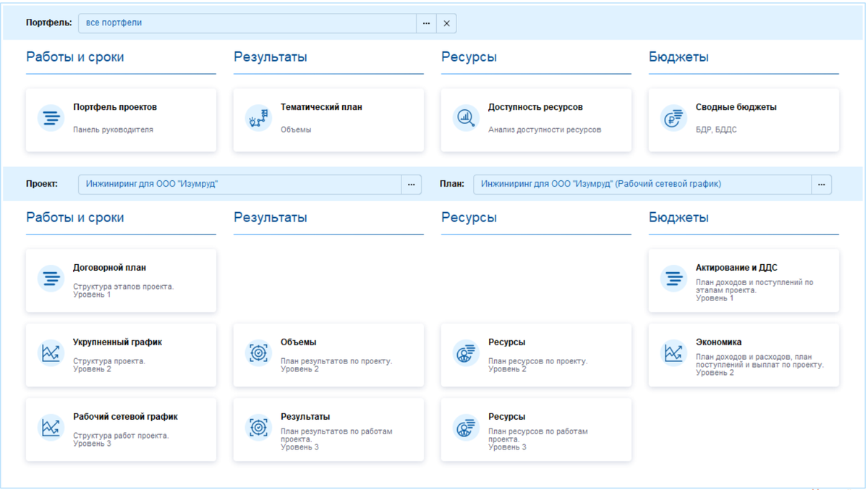Click the 'Анализ доступности ресурсов' subtitle
This screenshot has height=490, width=868.
545,130
